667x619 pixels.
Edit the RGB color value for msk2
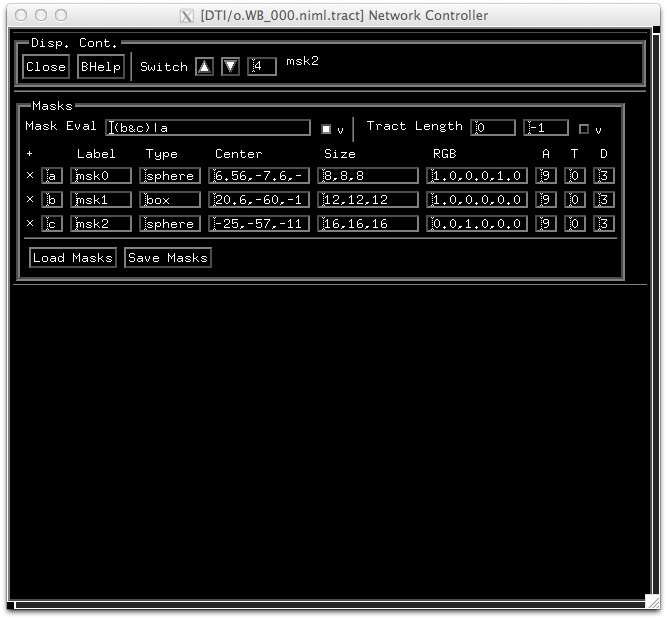pos(477,223)
